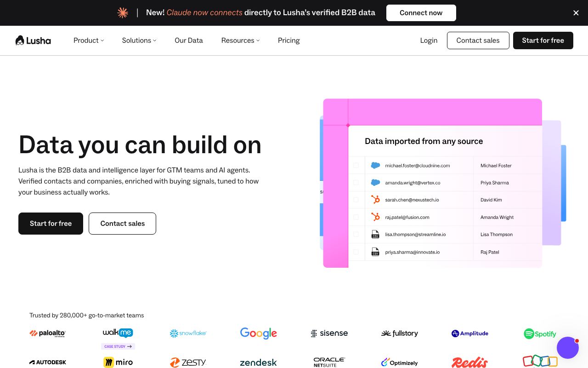The width and height of the screenshot is (588, 368).
Task: Click the Amplitude logo
Action: point(470,333)
